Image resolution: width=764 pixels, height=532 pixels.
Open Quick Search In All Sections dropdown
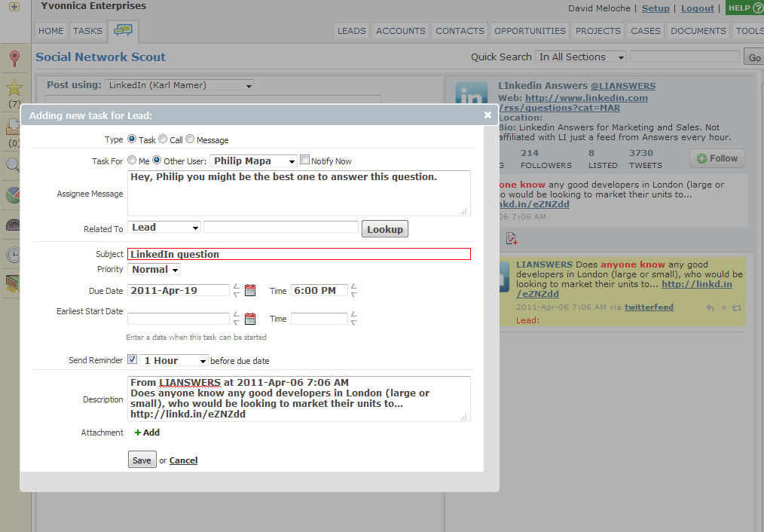click(x=581, y=57)
